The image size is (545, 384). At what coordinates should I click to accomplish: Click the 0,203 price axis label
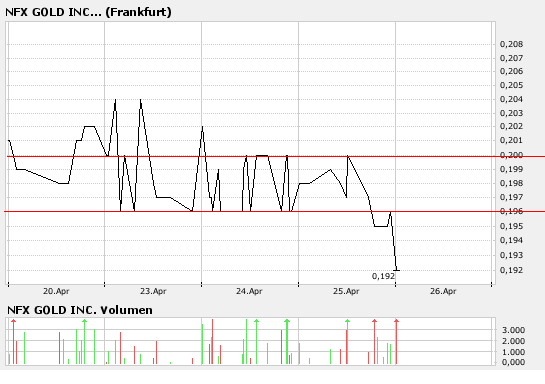[511, 113]
